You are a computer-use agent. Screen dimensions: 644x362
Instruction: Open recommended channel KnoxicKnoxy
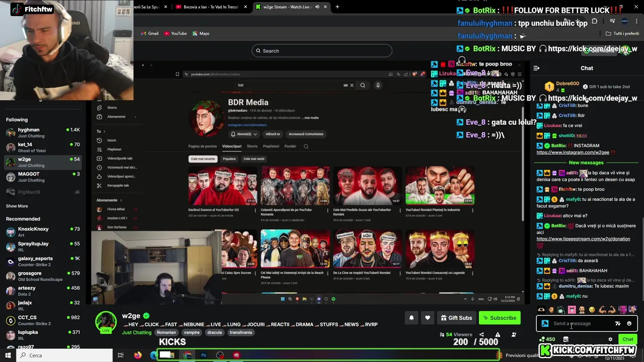coord(43,232)
